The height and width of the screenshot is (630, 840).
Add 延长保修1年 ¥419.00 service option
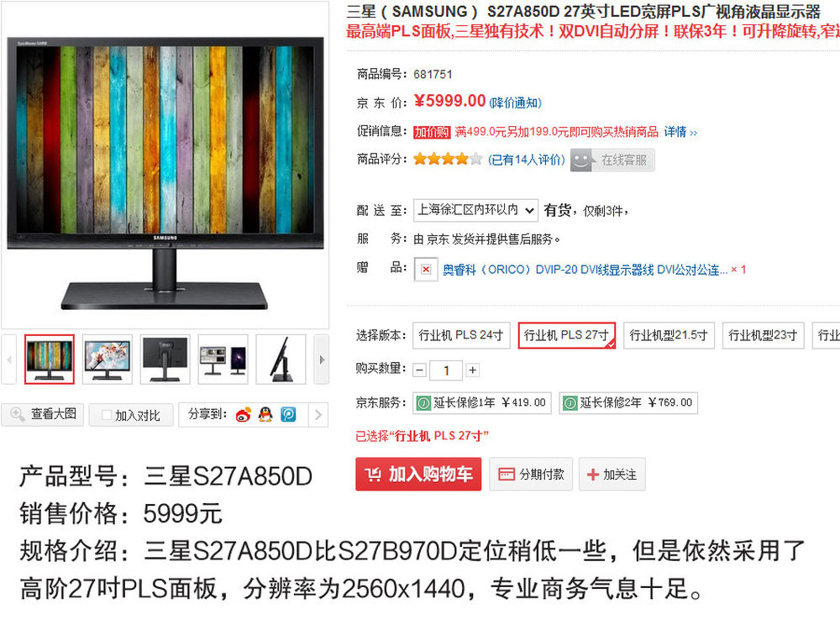(481, 403)
